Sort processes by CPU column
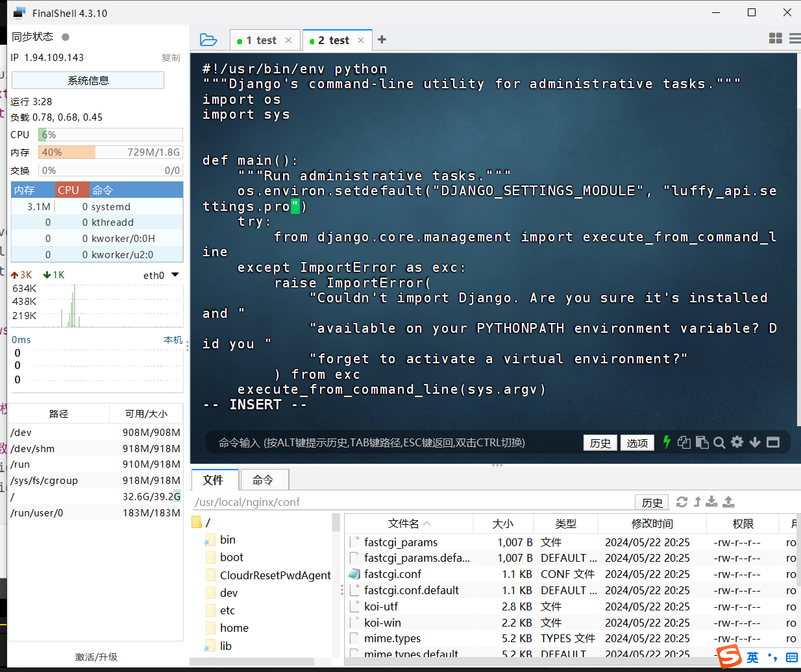 pyautogui.click(x=71, y=190)
